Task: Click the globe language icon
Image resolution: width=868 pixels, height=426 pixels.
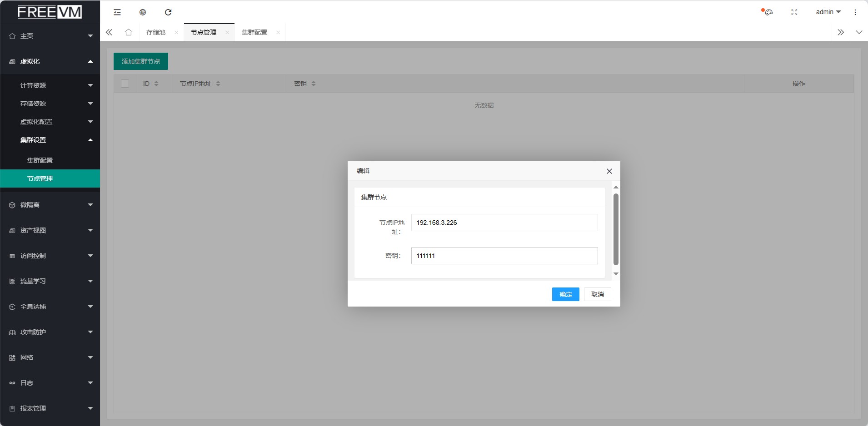Action: click(143, 12)
